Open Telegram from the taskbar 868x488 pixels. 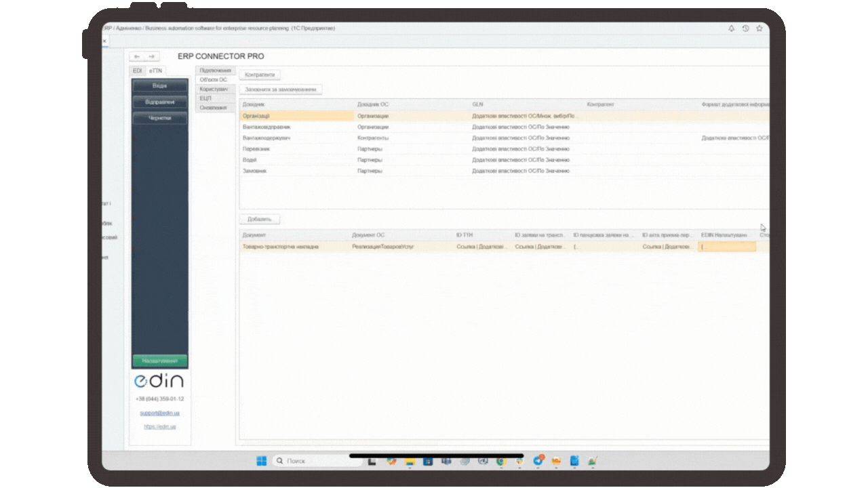538,461
